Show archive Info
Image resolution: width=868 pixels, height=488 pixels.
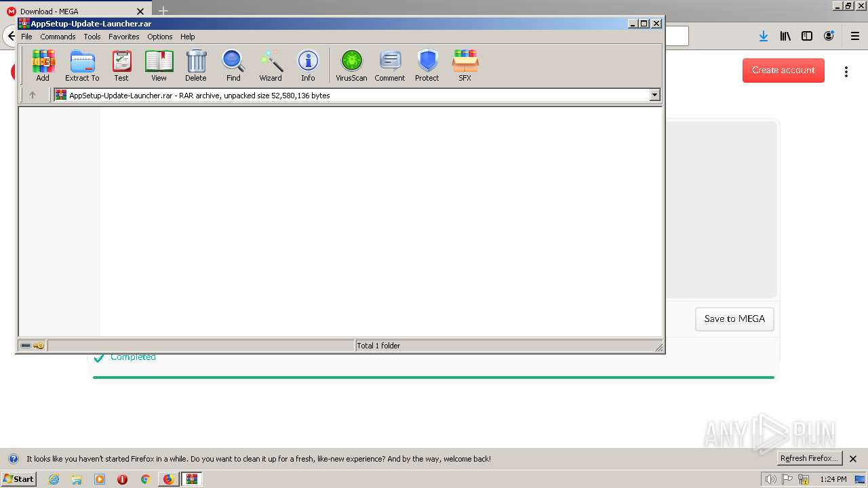(308, 66)
